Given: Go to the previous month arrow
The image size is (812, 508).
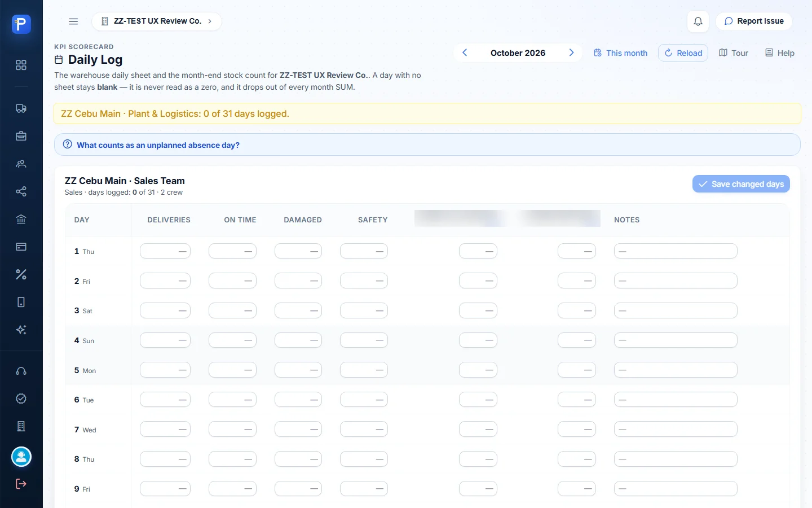Looking at the screenshot, I should point(465,52).
